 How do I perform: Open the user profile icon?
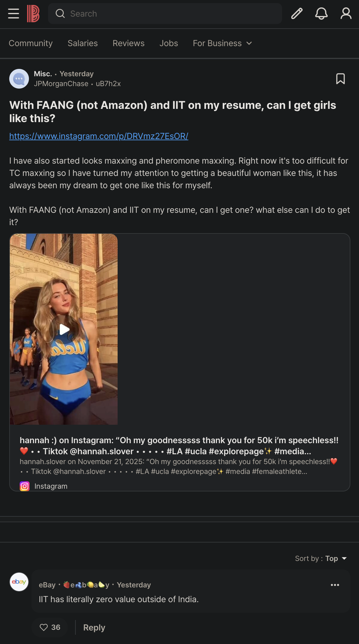(x=346, y=14)
